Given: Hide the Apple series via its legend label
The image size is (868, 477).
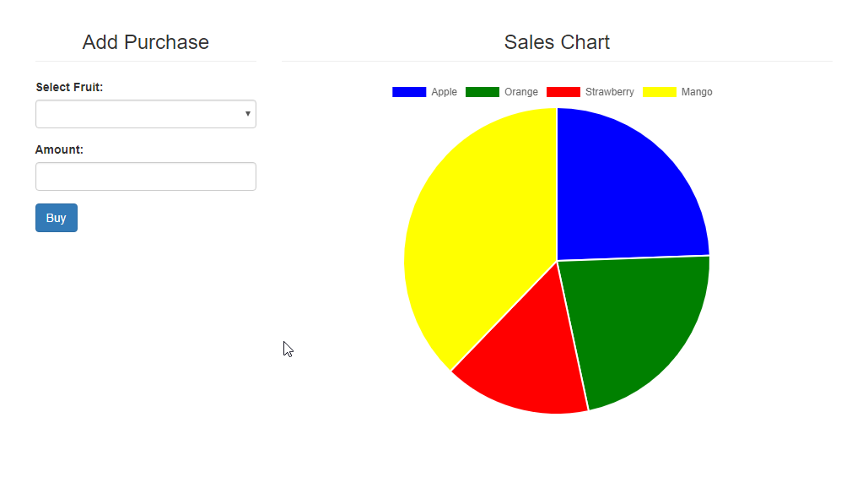Looking at the screenshot, I should click(x=444, y=92).
